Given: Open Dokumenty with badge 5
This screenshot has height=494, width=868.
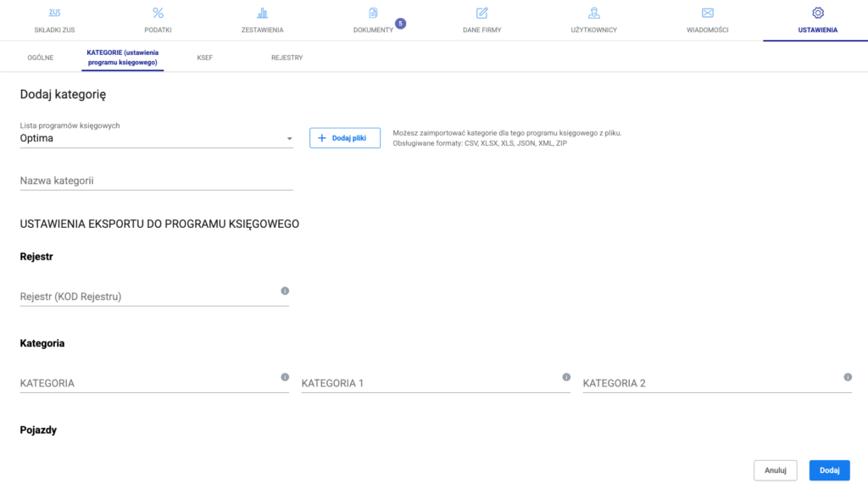Looking at the screenshot, I should click(x=373, y=14).
